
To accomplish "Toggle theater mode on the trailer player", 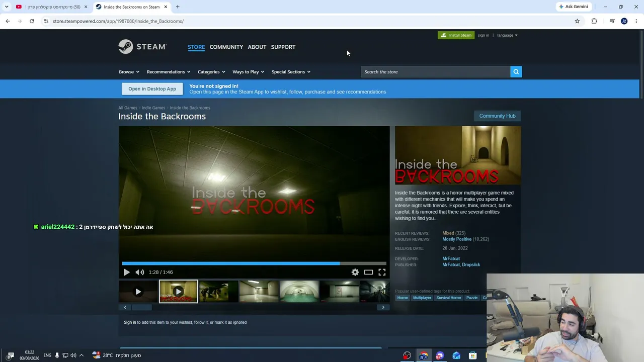I will coord(368,272).
